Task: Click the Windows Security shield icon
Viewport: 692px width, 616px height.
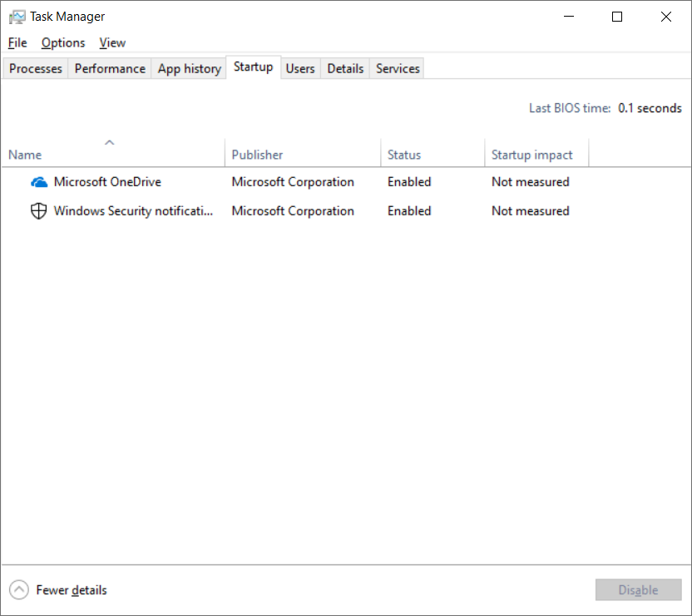Action: pyautogui.click(x=38, y=211)
